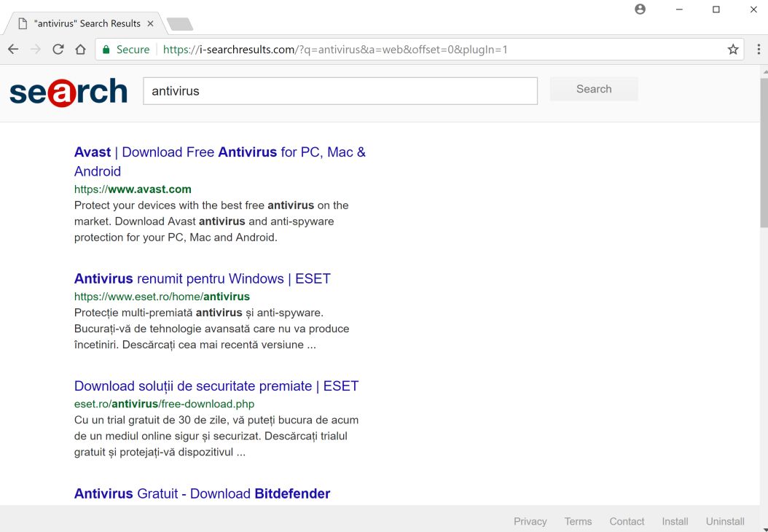Close the "antivirus" Search Results tab
The height and width of the screenshot is (532, 768).
[150, 23]
